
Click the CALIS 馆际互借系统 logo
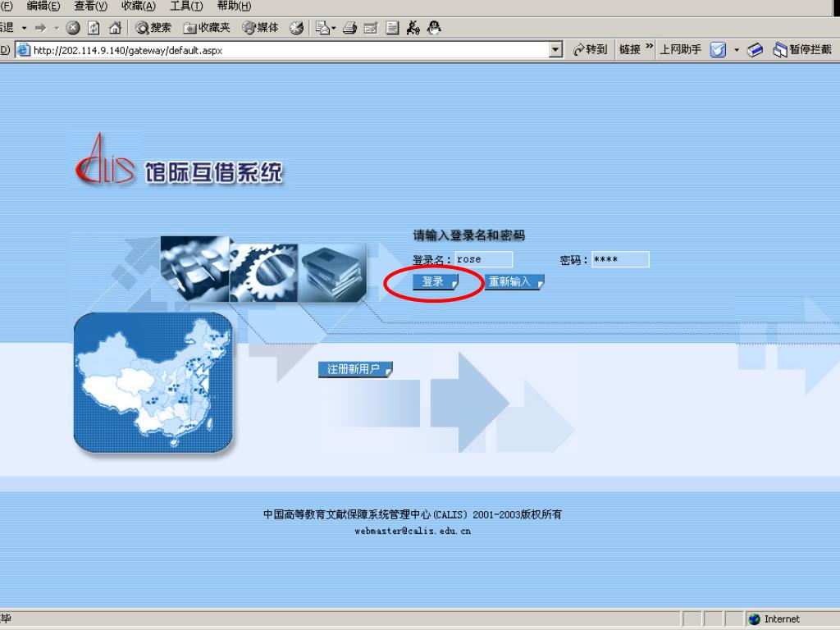click(x=179, y=160)
